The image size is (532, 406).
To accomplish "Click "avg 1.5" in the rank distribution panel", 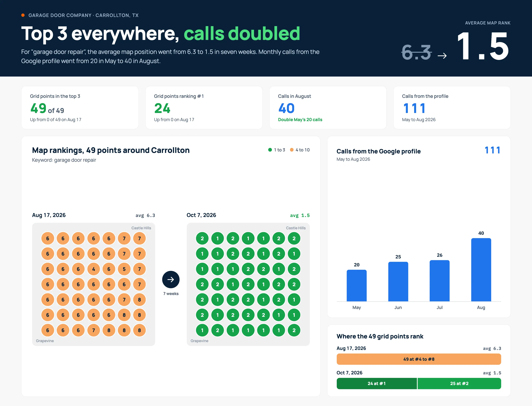I will tap(492, 373).
